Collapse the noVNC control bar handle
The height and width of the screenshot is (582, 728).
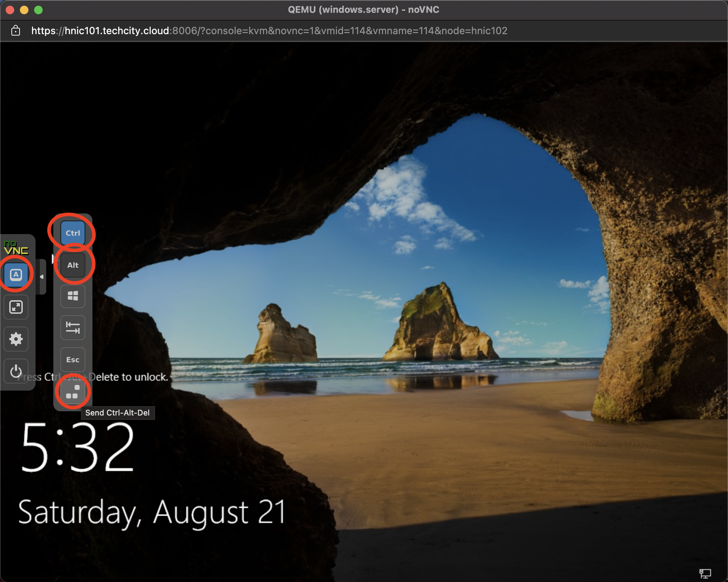point(42,277)
